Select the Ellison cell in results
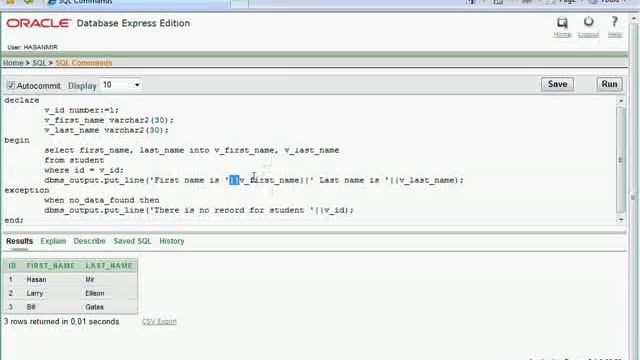Image resolution: width=640 pixels, height=360 pixels. pos(95,293)
